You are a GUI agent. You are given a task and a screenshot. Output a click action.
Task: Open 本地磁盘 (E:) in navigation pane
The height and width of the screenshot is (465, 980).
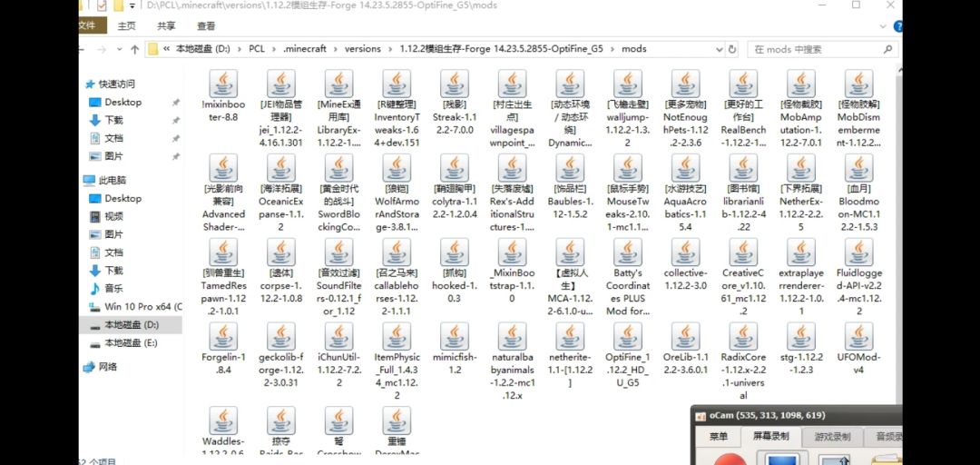coord(131,343)
